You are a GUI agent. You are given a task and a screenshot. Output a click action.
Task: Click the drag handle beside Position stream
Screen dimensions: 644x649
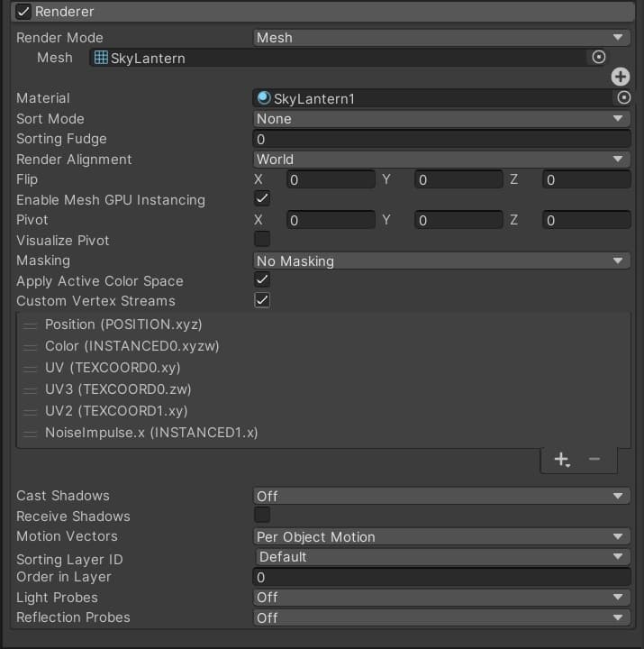(30, 324)
